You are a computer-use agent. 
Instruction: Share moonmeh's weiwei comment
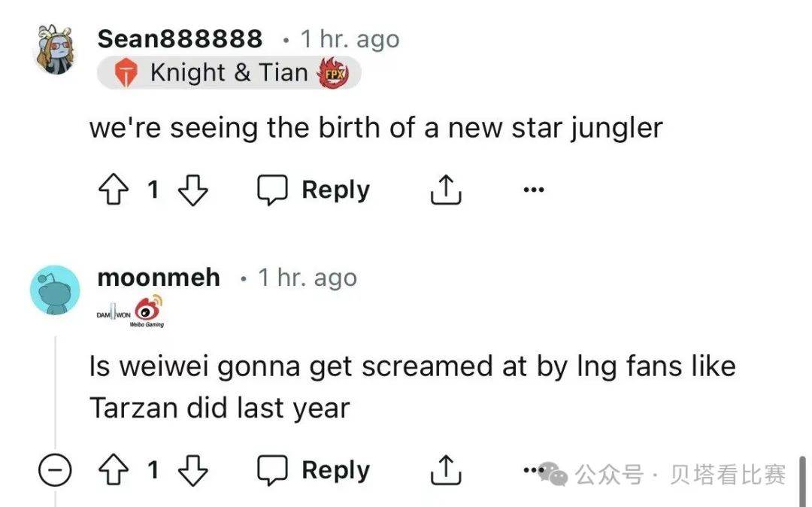[x=445, y=471]
